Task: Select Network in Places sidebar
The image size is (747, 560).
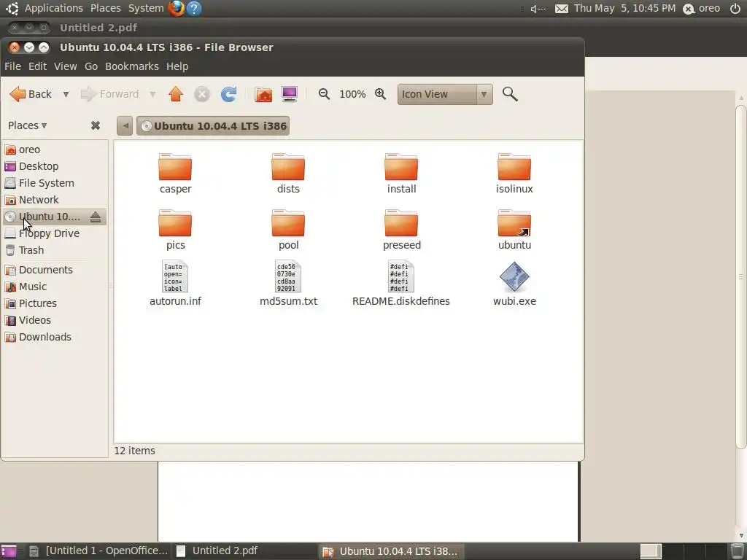Action: coord(55,200)
